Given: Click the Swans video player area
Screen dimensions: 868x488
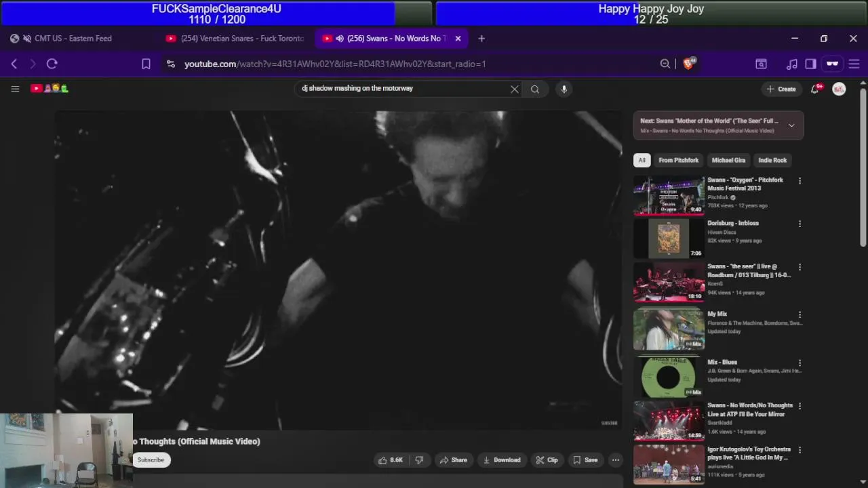Looking at the screenshot, I should [338, 270].
